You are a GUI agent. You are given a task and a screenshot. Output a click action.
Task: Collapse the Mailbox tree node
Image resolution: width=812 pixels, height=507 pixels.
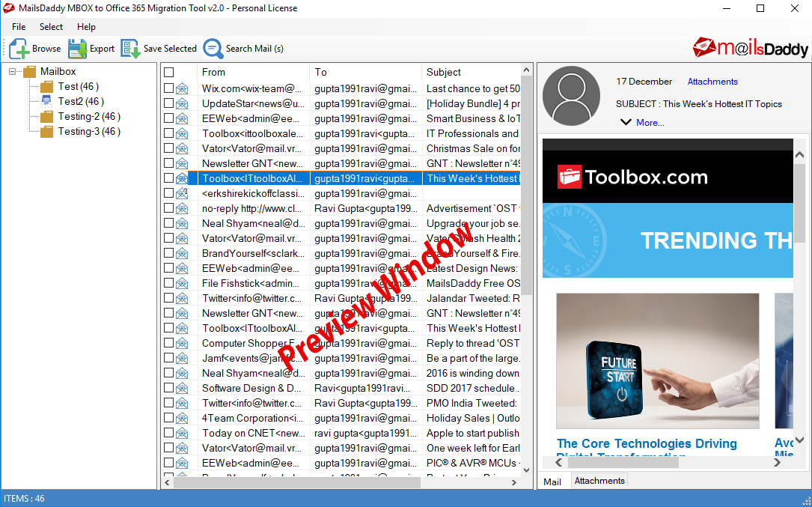[13, 72]
